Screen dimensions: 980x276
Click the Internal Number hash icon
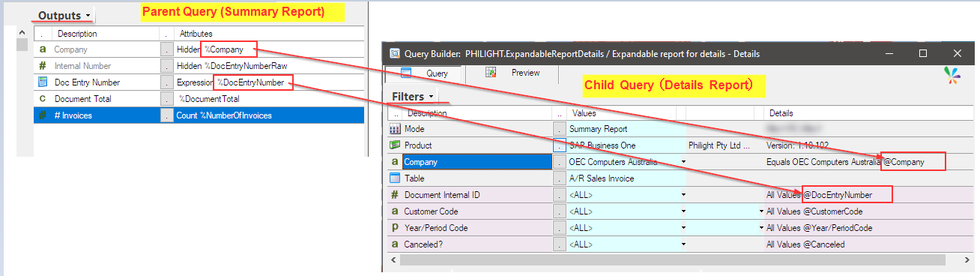(42, 66)
